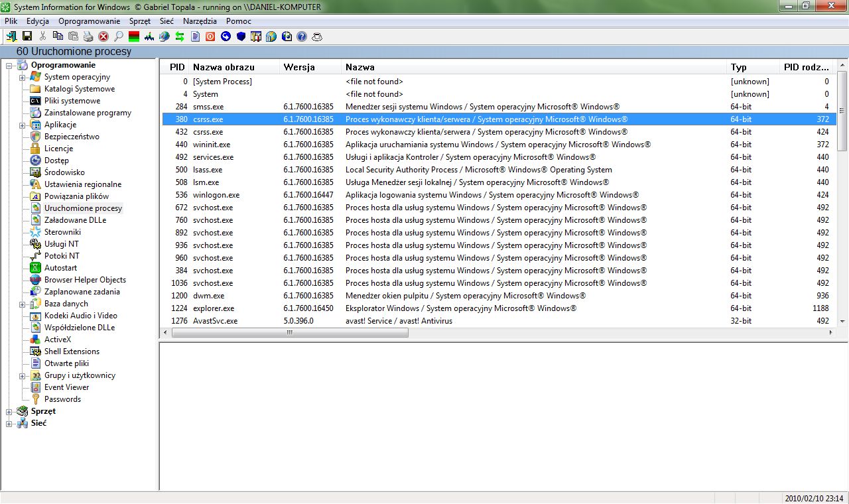Sort by the Typ column header
This screenshot has width=849, height=504.
click(x=753, y=67)
